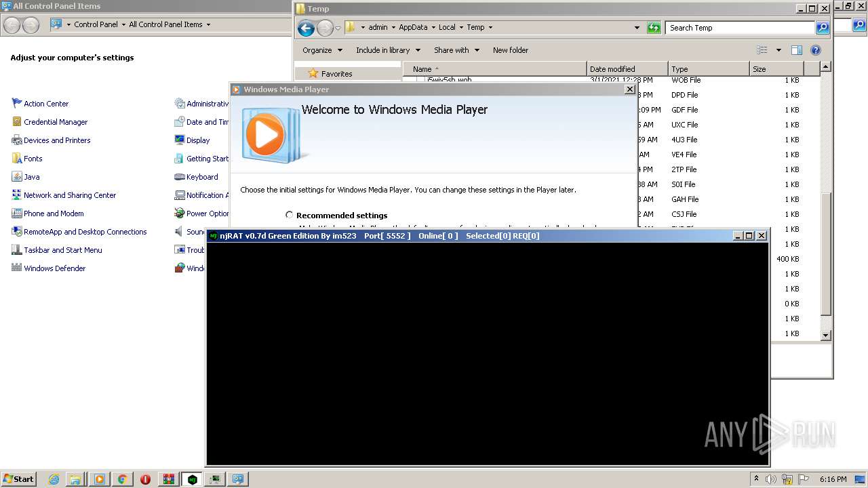The width and height of the screenshot is (868, 488).
Task: Select the 400 KB file size cell
Action: (x=787, y=259)
